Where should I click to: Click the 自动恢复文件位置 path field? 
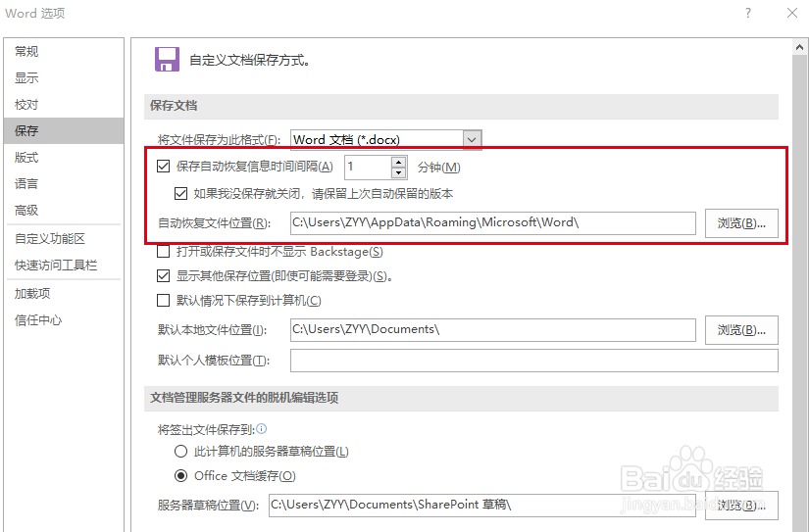[492, 222]
